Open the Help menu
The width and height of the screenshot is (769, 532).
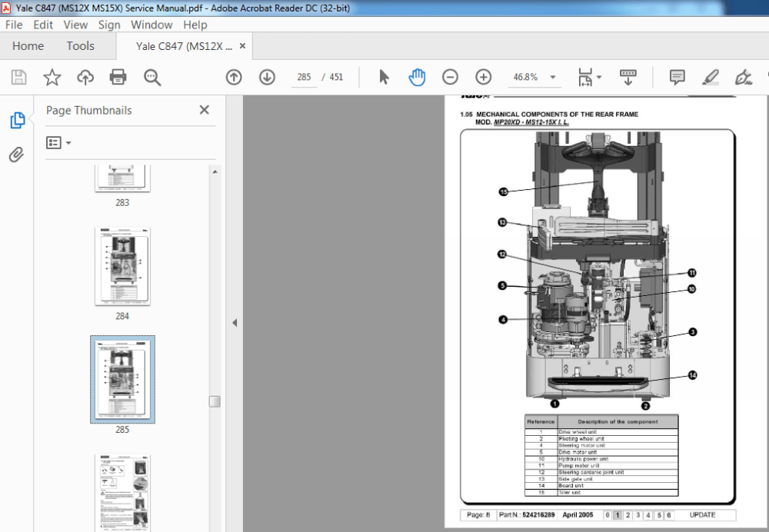tap(195, 25)
